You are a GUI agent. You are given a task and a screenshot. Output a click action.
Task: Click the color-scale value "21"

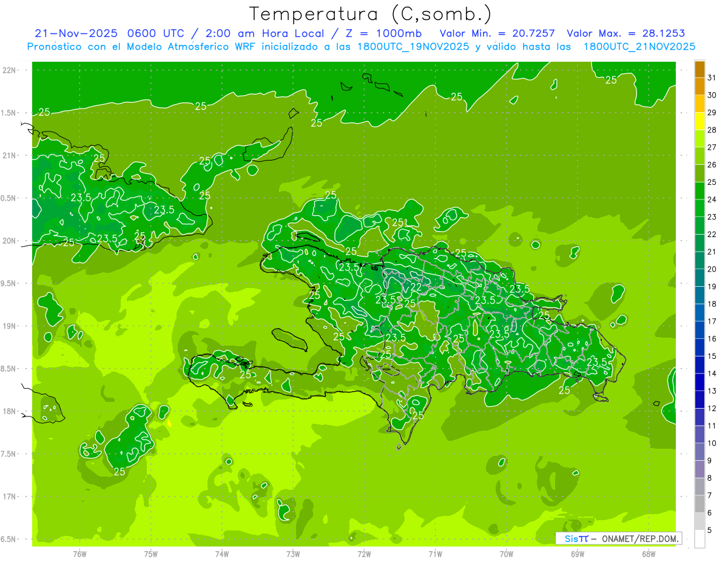click(712, 252)
